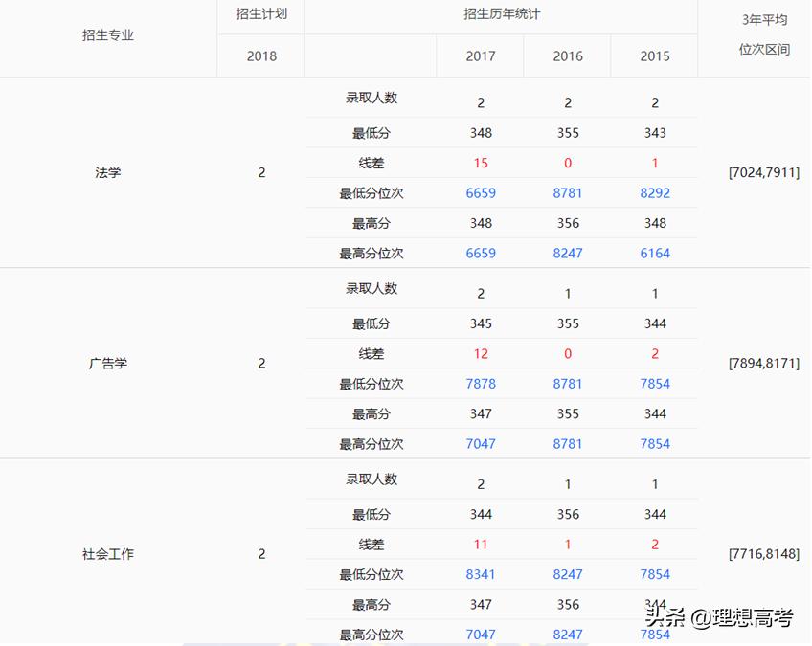The image size is (812, 646).
Task: Select the 法学 major row label
Action: (x=107, y=173)
